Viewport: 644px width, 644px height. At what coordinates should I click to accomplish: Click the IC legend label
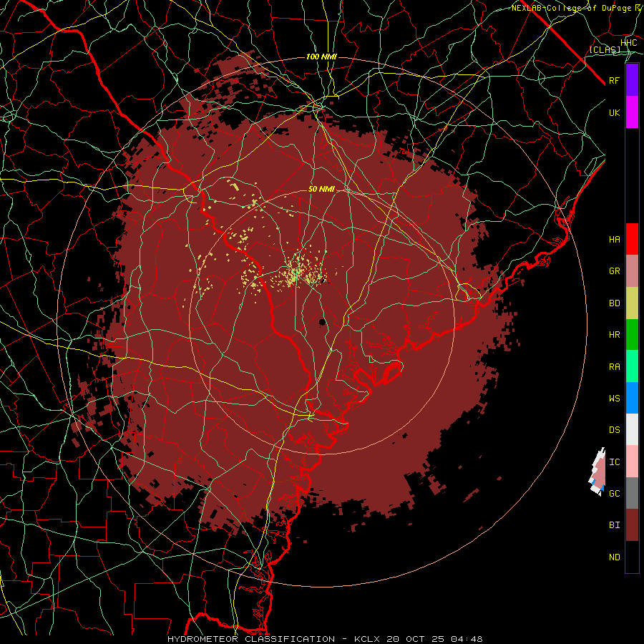614,462
